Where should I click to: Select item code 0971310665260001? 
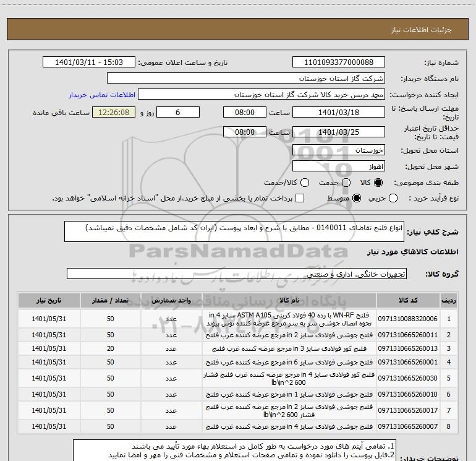(408, 362)
